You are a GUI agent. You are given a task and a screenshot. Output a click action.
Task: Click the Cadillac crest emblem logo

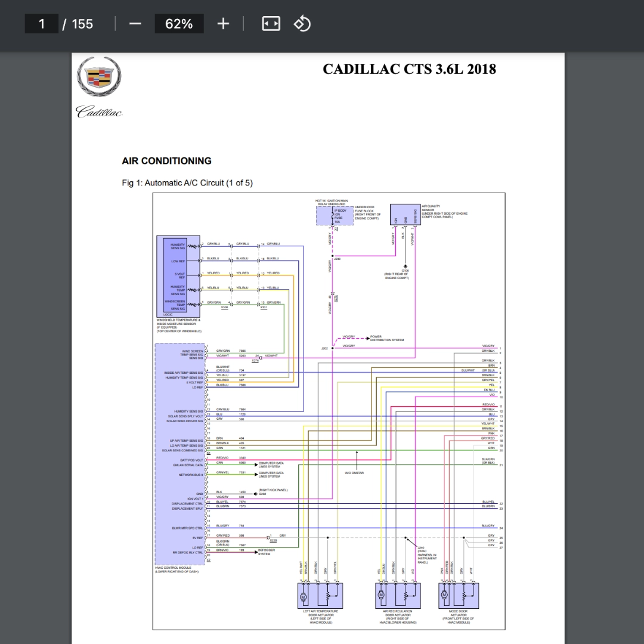99,77
